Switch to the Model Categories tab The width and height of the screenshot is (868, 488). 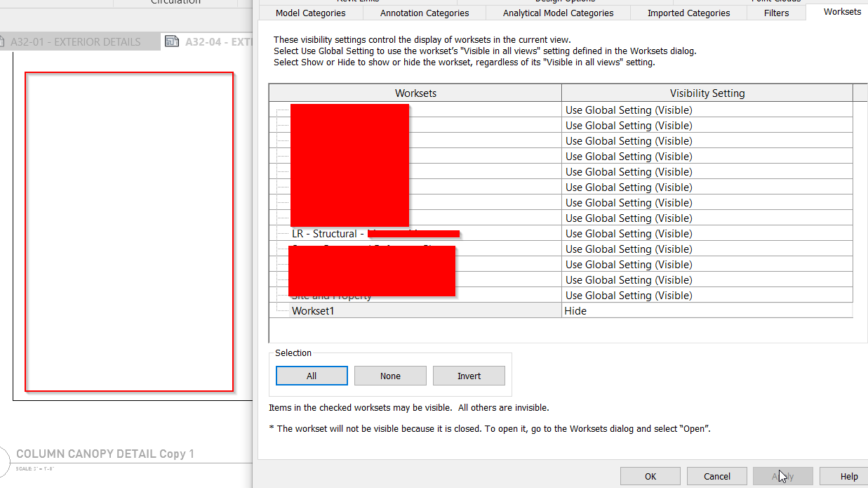coord(311,13)
